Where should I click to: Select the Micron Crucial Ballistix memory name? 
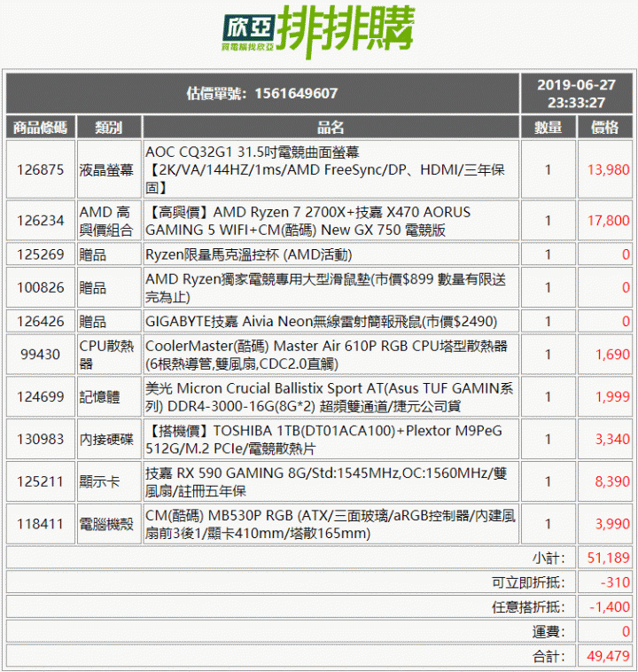click(x=331, y=396)
